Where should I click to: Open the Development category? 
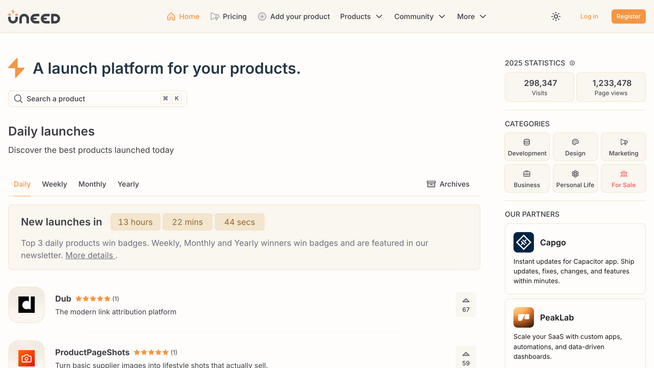coord(527,147)
